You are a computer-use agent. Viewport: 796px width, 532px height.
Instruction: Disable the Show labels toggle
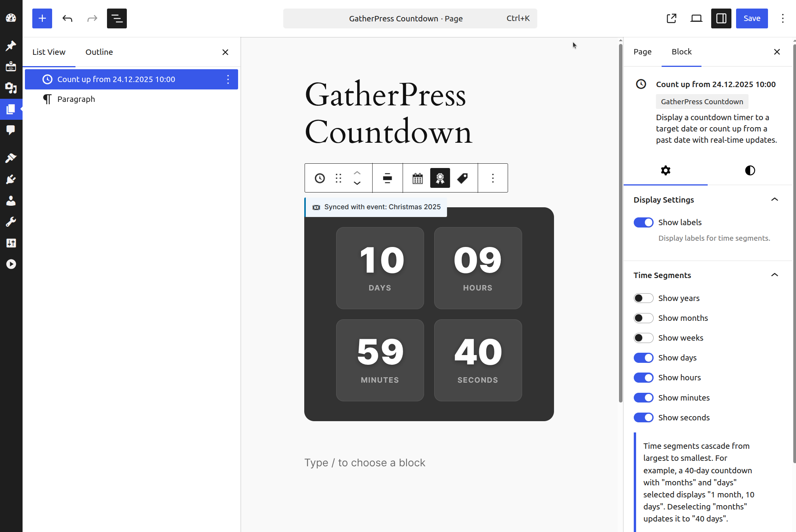click(643, 222)
